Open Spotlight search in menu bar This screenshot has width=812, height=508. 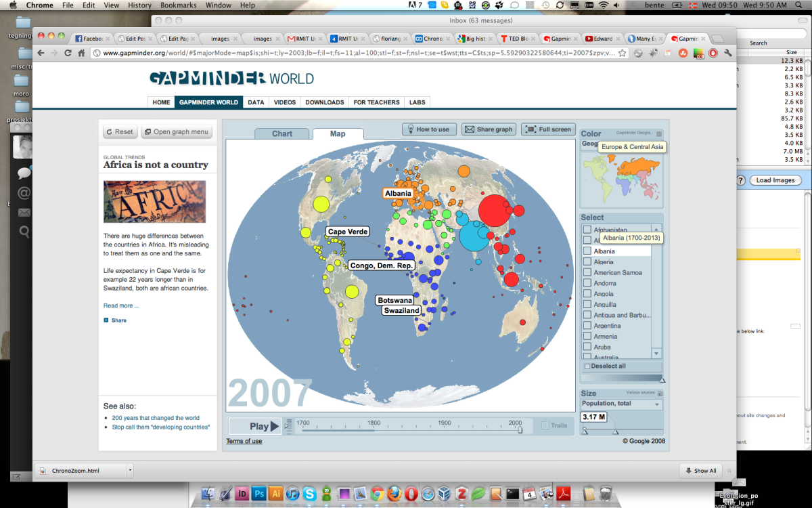pos(800,5)
